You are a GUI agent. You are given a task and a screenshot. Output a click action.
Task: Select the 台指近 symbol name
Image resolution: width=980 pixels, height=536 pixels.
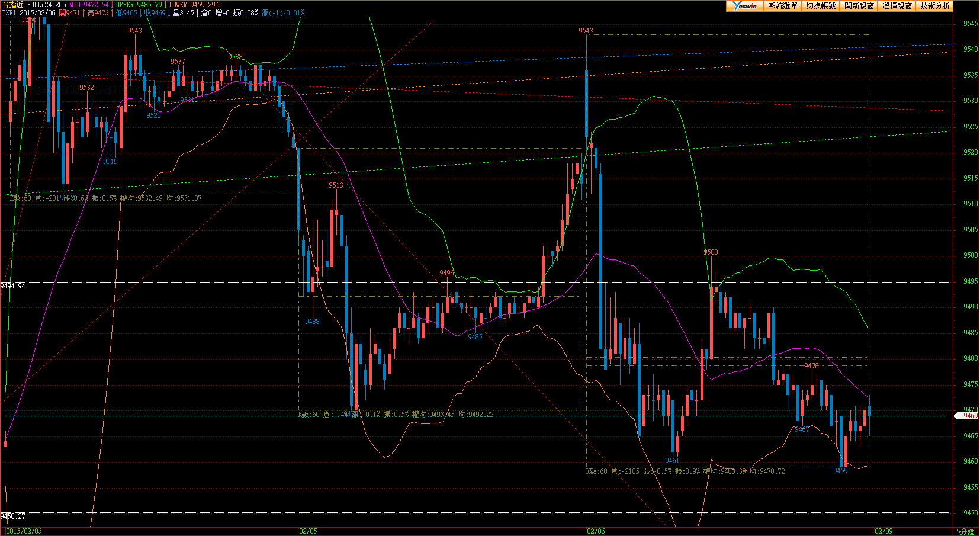tap(12, 5)
